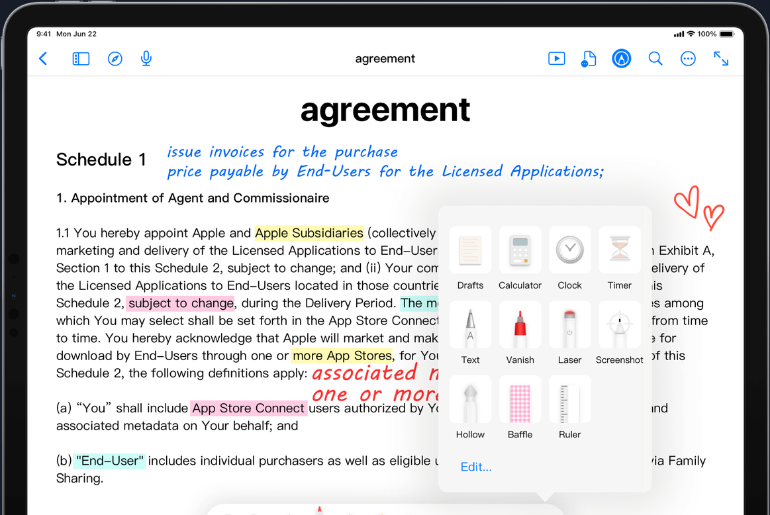
Task: Click '1. Appointment of Agent and Commissionaire' heading
Action: (x=192, y=198)
